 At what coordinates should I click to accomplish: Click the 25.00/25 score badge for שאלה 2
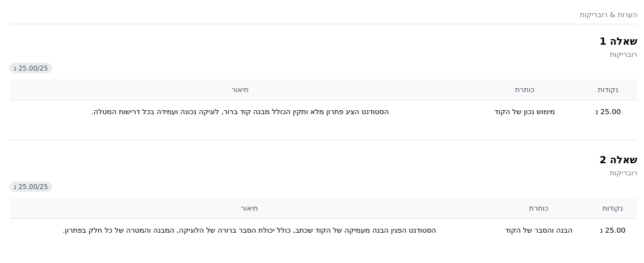click(x=31, y=186)
